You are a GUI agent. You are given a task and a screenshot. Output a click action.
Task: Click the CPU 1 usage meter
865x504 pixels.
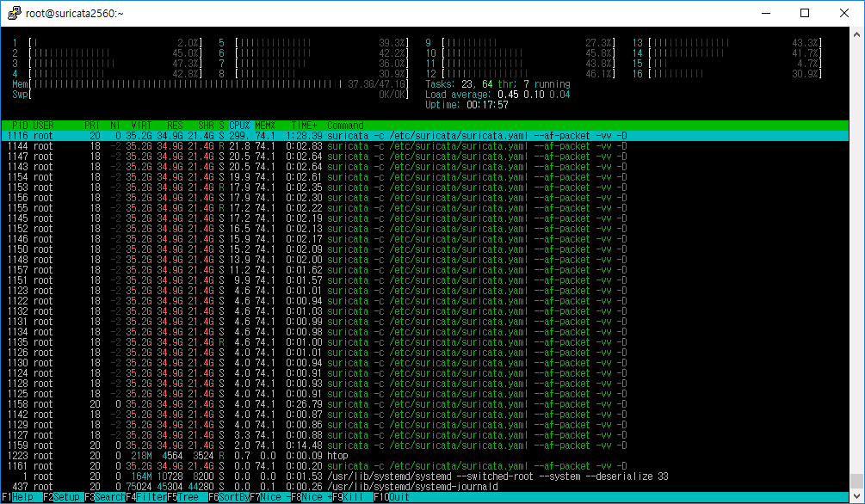pos(108,43)
